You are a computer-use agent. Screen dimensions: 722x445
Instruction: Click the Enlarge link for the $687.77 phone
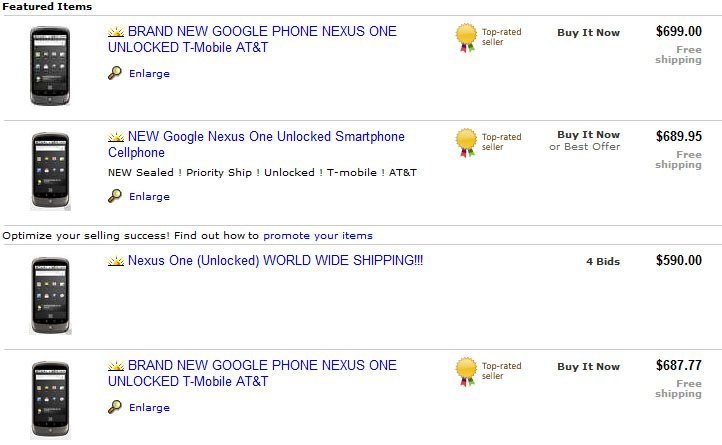(x=149, y=408)
